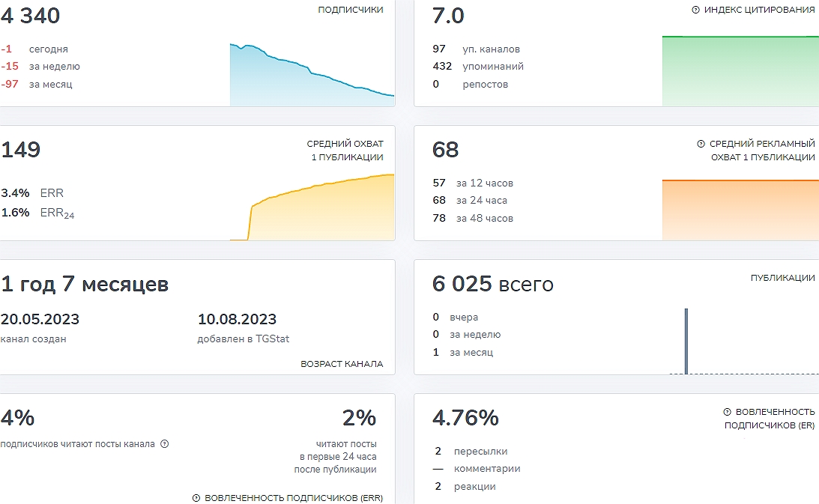Show the tooltip icon beside ВОВЛЕЧЕННОСТЬ ПОДПИСЧИКОВ (ERR)
The image size is (819, 504).
pos(196,498)
